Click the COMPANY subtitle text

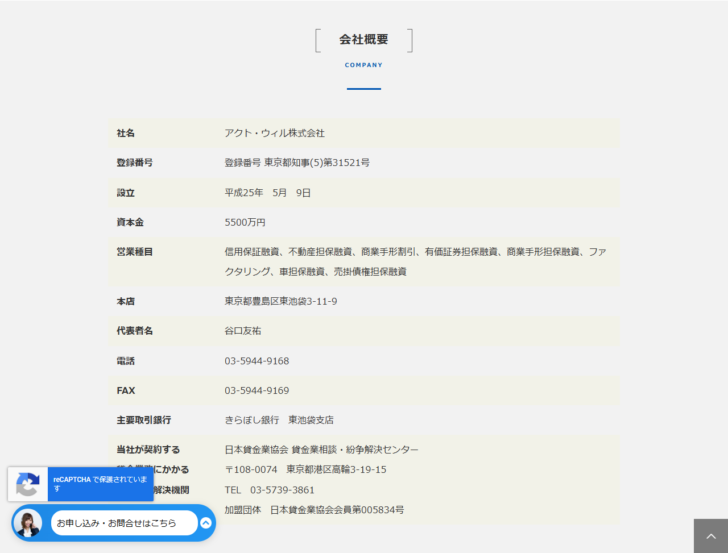(364, 65)
